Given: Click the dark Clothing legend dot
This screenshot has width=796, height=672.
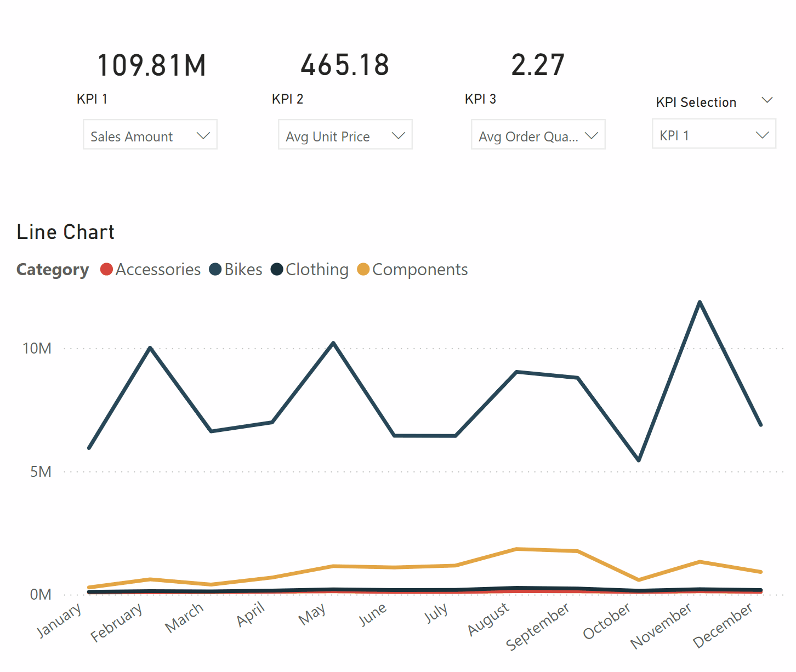Looking at the screenshot, I should click(x=277, y=269).
